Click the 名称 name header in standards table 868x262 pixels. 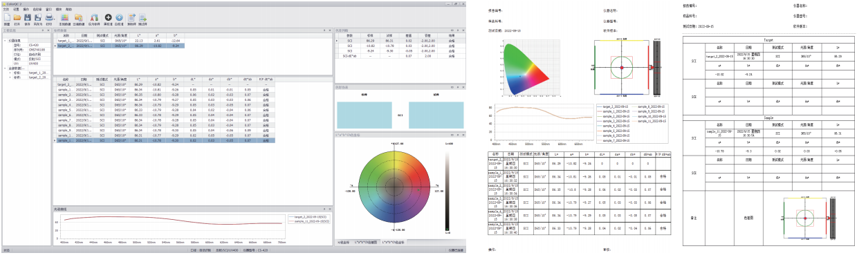click(66, 35)
